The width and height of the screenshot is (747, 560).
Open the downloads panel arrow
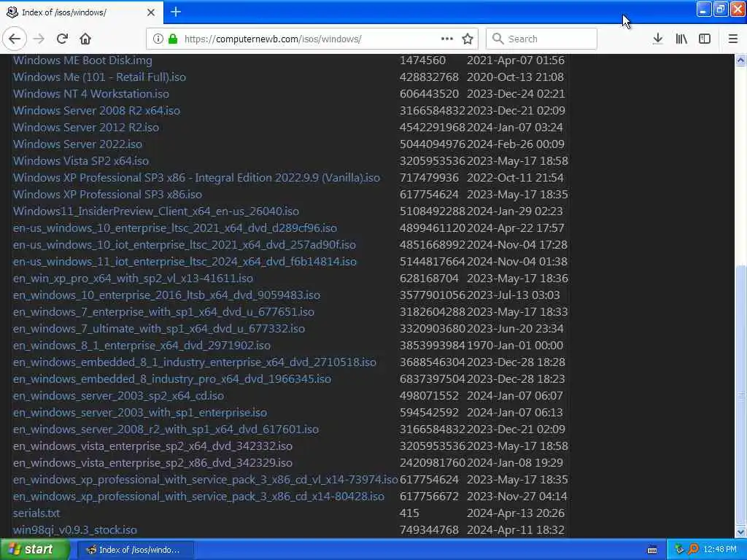tap(658, 39)
